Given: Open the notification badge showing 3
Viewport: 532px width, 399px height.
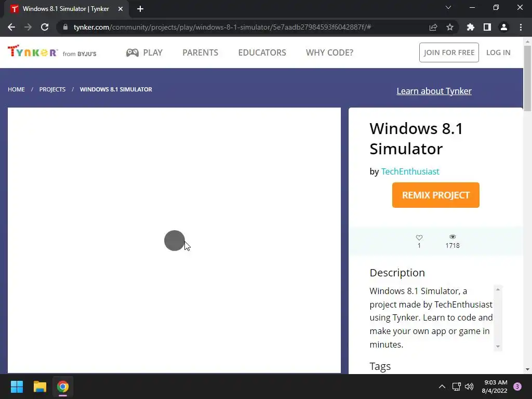Looking at the screenshot, I should (x=517, y=387).
